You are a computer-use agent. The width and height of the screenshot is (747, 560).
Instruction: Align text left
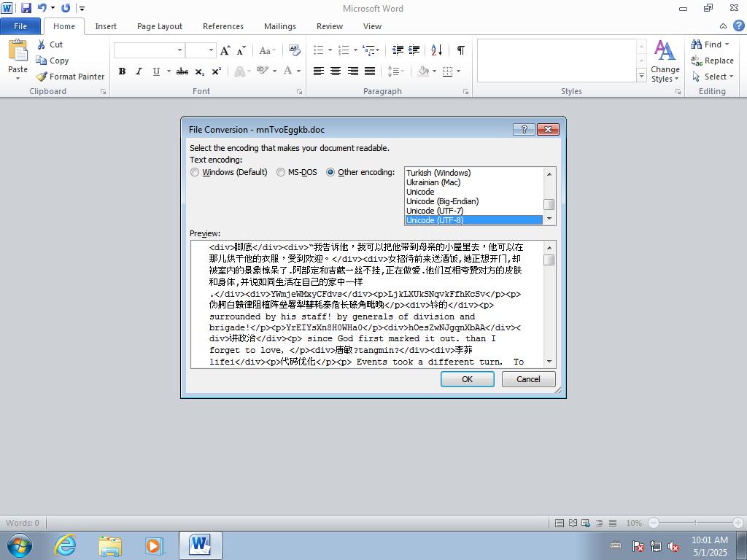pos(319,71)
